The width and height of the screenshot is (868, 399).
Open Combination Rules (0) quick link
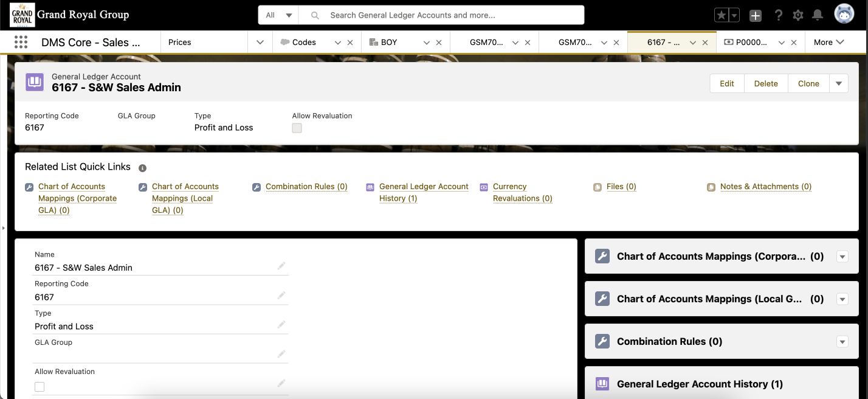(x=306, y=187)
